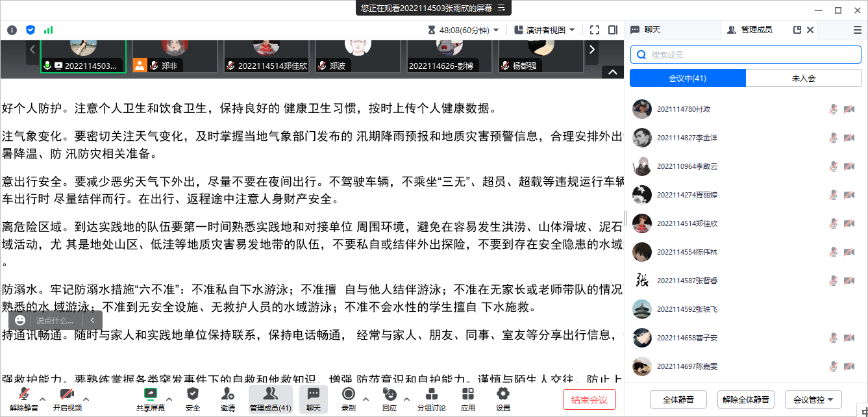
Task: Start recording with the 录制 icon
Action: coord(349,394)
